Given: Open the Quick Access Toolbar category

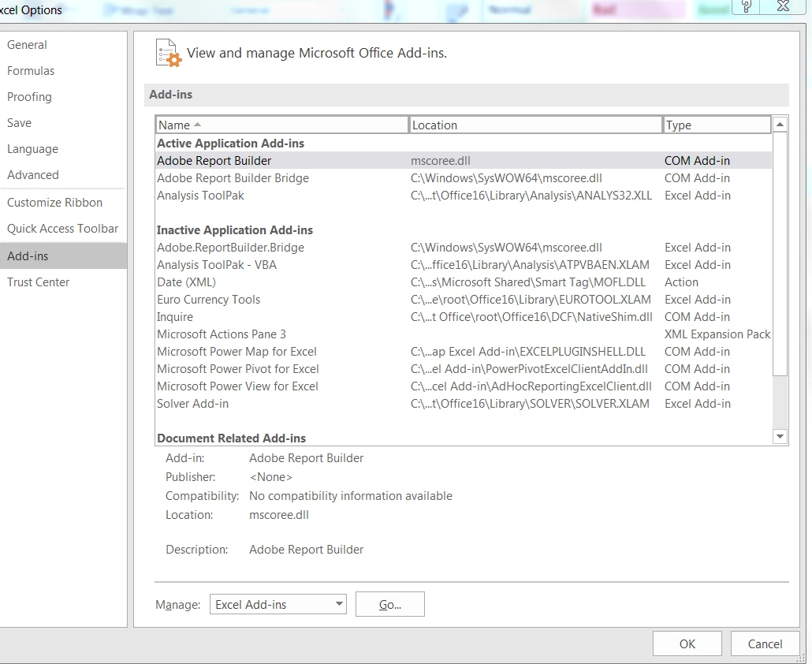Looking at the screenshot, I should 62,229.
